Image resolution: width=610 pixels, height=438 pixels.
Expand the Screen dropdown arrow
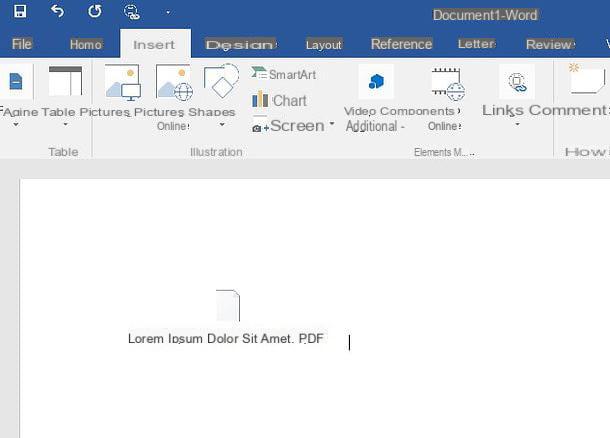(x=331, y=124)
